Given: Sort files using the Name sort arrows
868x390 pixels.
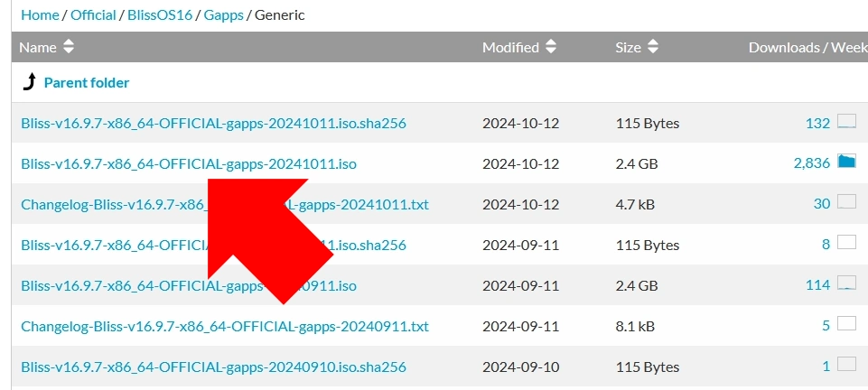Looking at the screenshot, I should [69, 47].
